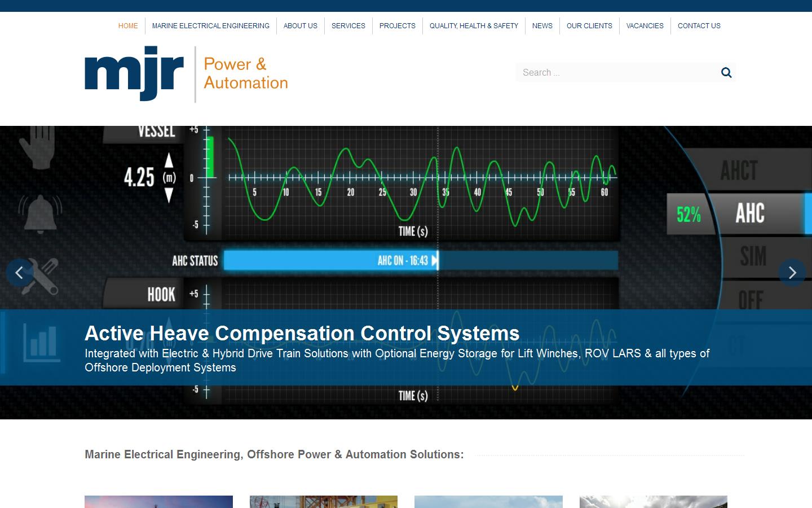Open the rightmost solution thumbnail
Viewport: 812px width, 508px height.
(x=653, y=502)
